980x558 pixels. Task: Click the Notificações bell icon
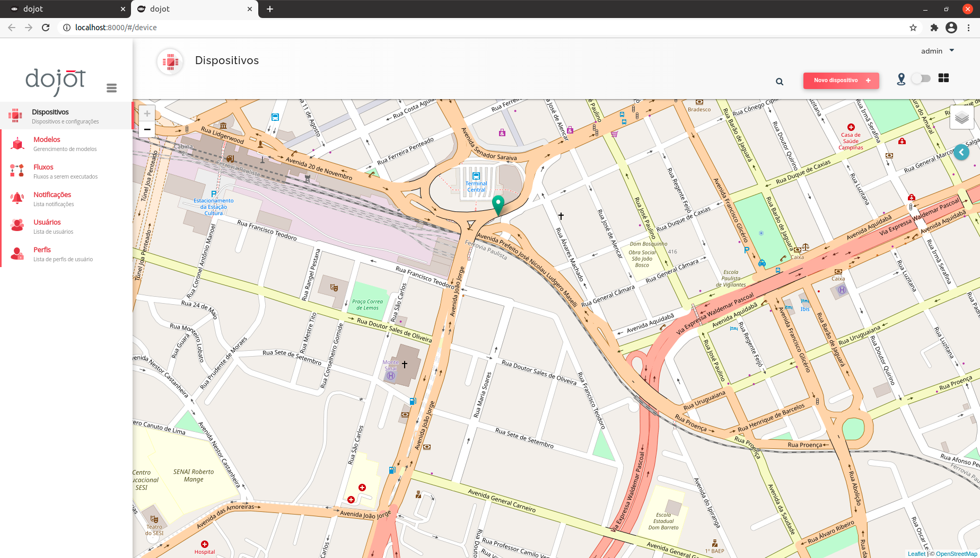[17, 198]
